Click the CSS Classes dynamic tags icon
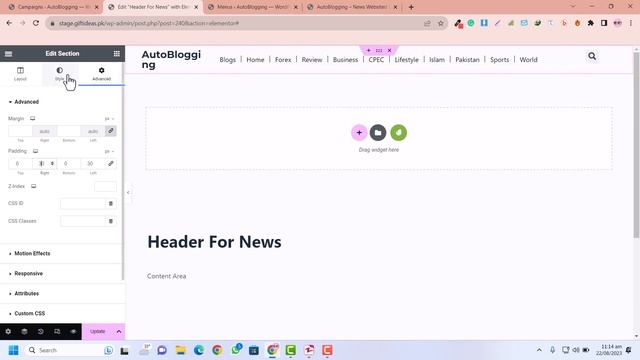The height and width of the screenshot is (360, 640). click(x=111, y=221)
